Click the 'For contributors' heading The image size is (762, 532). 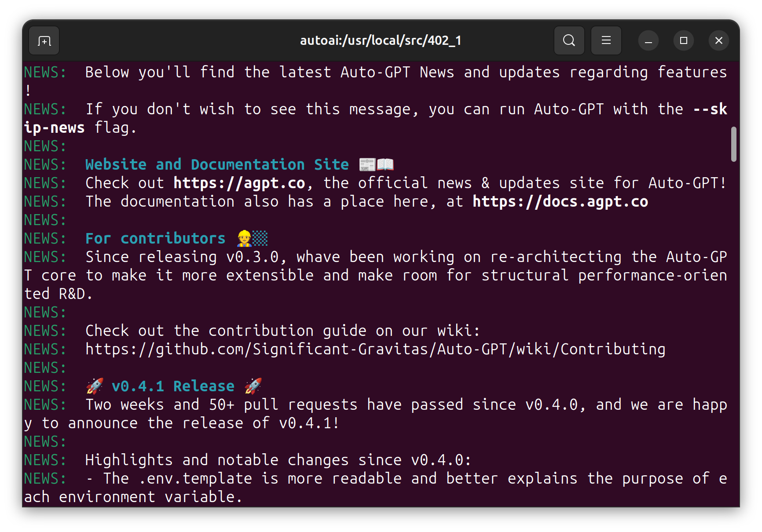[x=155, y=238]
